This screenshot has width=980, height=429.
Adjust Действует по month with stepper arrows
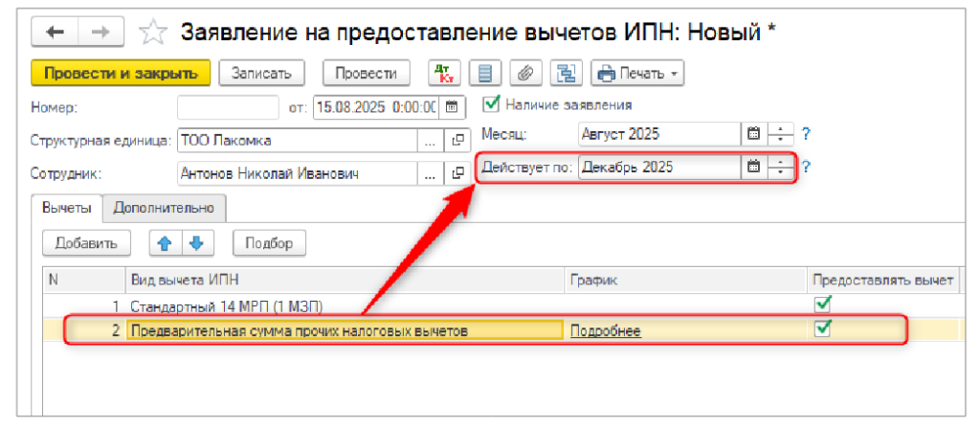click(781, 167)
